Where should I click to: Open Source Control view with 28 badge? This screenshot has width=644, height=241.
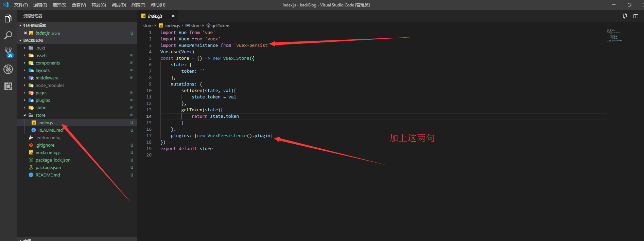coord(8,52)
